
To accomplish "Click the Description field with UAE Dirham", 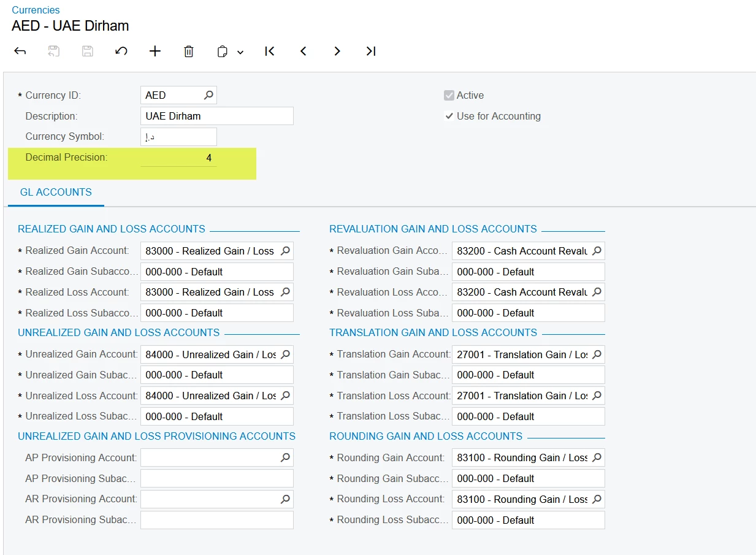I will pyautogui.click(x=217, y=116).
